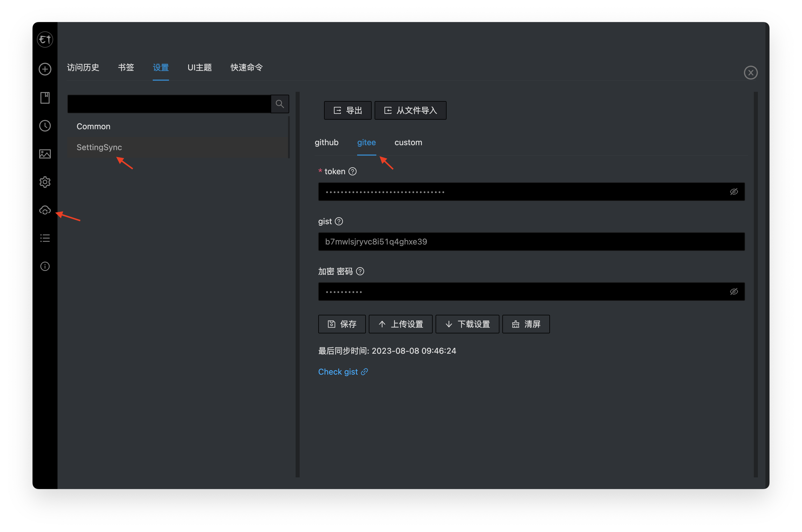The height and width of the screenshot is (532, 802).
Task: Switch to the UI主题 tab
Action: [199, 68]
